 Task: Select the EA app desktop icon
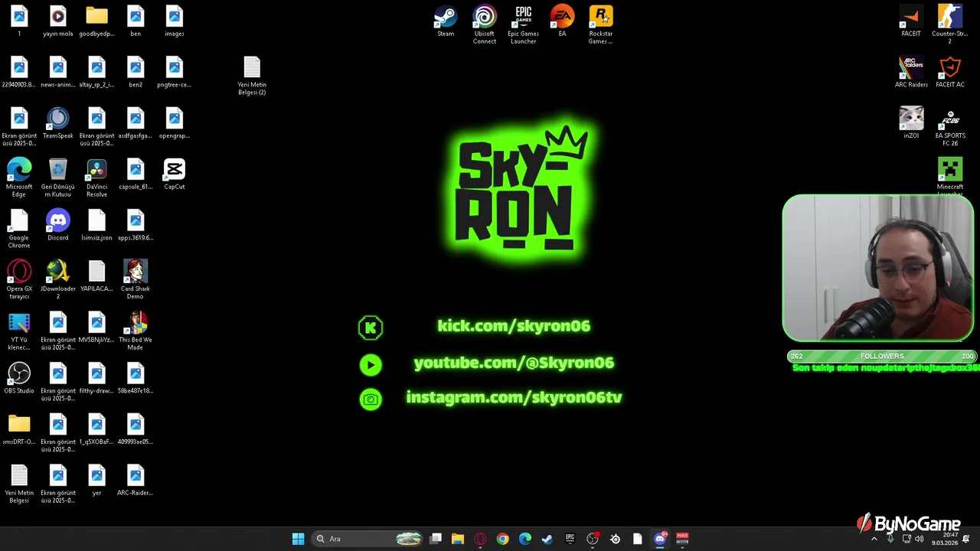(562, 21)
